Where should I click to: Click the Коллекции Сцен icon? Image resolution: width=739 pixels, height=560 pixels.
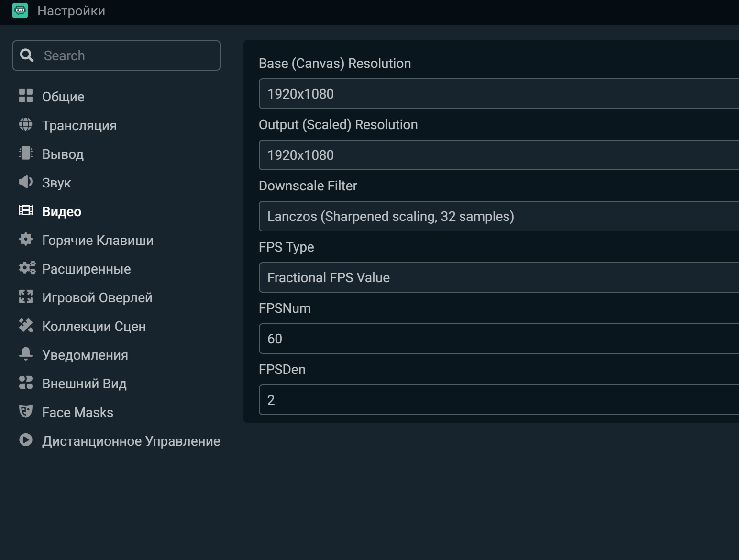[x=26, y=325]
